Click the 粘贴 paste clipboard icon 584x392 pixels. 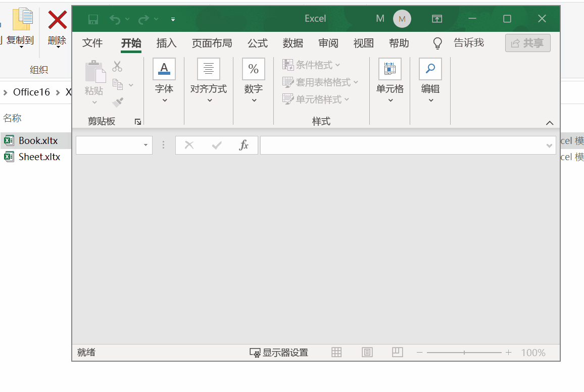click(x=95, y=71)
